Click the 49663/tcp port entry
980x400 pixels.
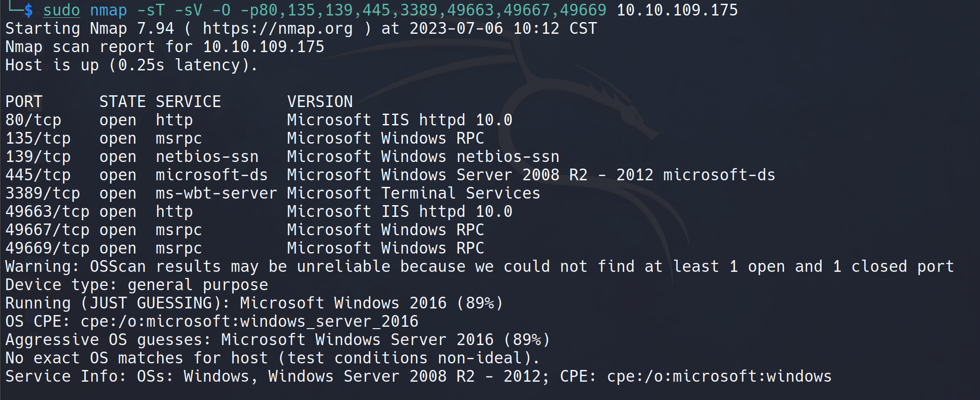tap(47, 212)
